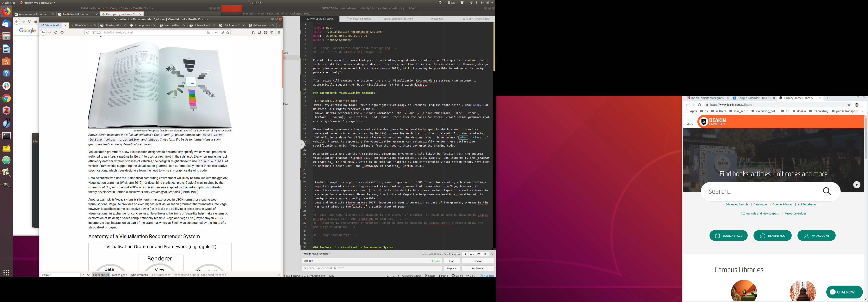Toggle Highlight All in Firefox find bar
Screen dimensions: 868x302
tap(101, 275)
